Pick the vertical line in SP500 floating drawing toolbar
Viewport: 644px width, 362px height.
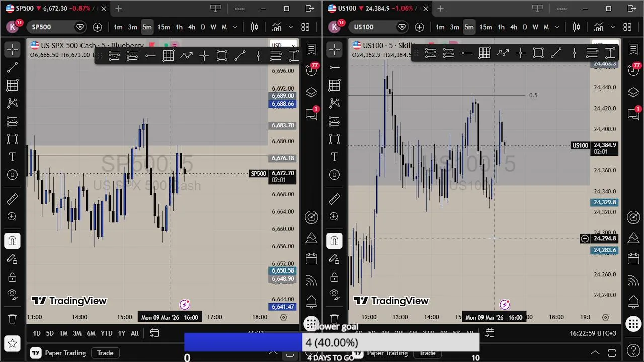point(258,56)
